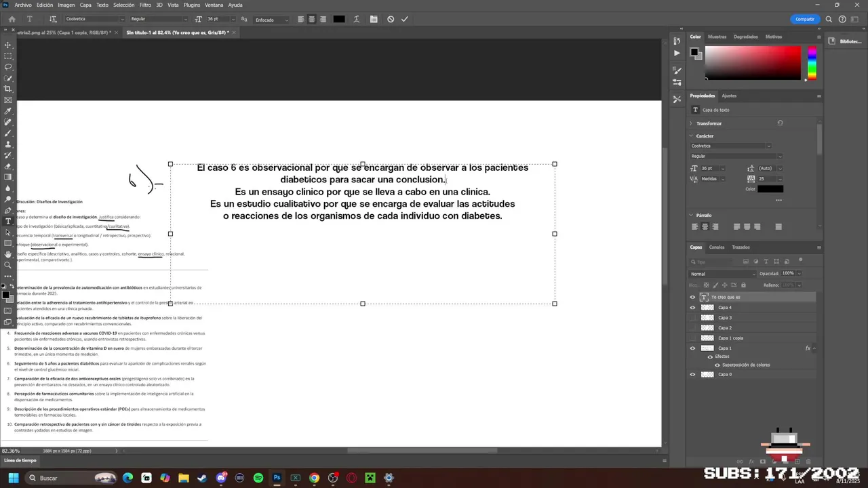Select the Spot Healing Brush tool
Viewport: 868px width, 488px height.
pyautogui.click(x=8, y=122)
